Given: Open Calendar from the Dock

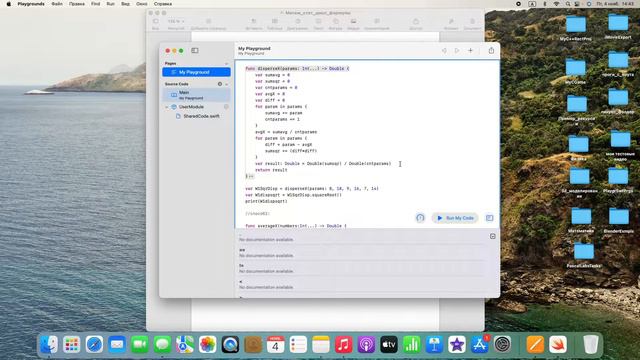Looking at the screenshot, I should pos(276,345).
